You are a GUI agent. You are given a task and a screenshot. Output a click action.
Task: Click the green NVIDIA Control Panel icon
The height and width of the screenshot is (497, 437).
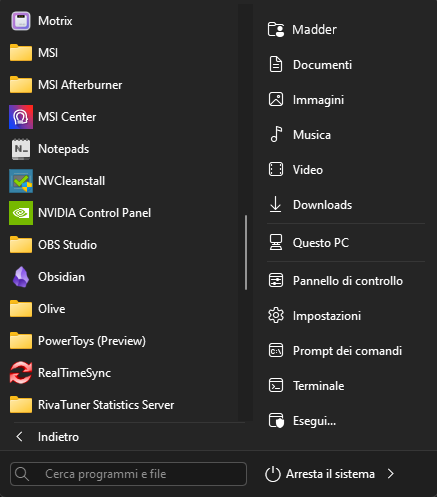[21, 213]
